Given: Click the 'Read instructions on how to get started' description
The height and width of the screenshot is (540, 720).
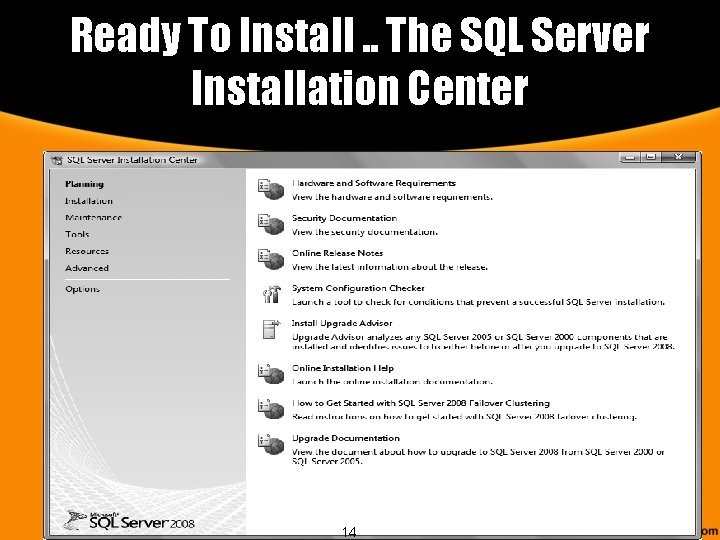Looking at the screenshot, I should pyautogui.click(x=464, y=417).
